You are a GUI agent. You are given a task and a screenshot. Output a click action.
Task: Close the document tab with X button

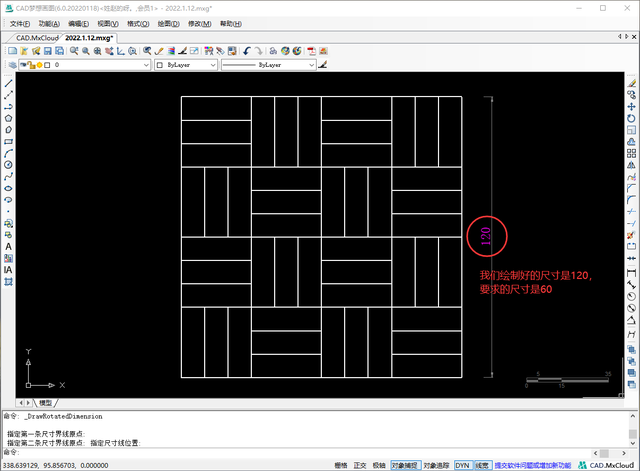[634, 37]
